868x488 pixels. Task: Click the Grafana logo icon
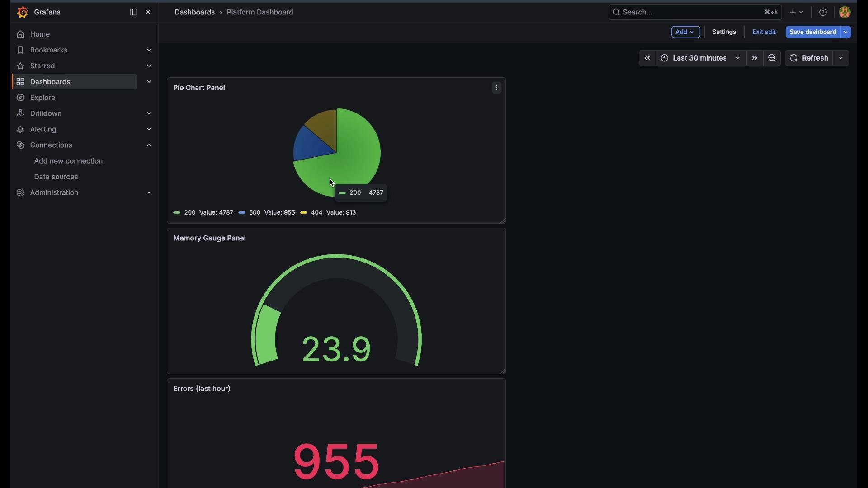click(22, 12)
